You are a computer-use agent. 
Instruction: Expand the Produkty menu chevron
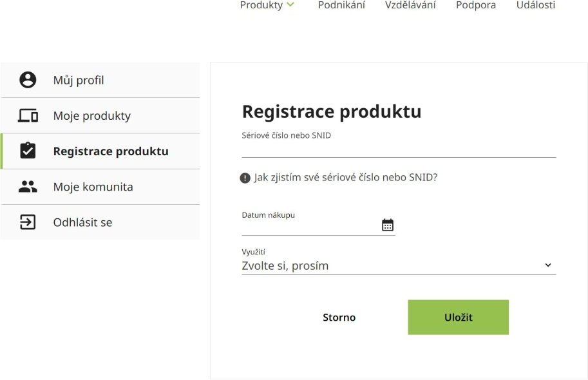[x=290, y=5]
